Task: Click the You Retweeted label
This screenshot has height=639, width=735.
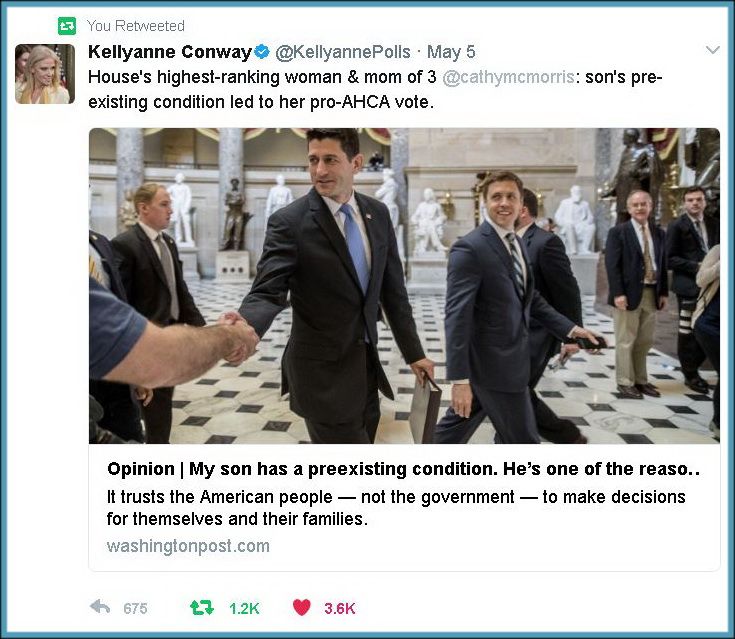Action: coord(136,26)
